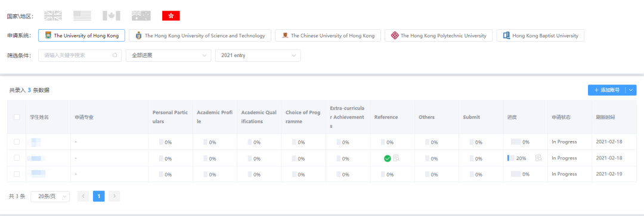This screenshot has height=216, width=644.
Task: Click In Progress status in 2021-02-19 row
Action: [564, 174]
